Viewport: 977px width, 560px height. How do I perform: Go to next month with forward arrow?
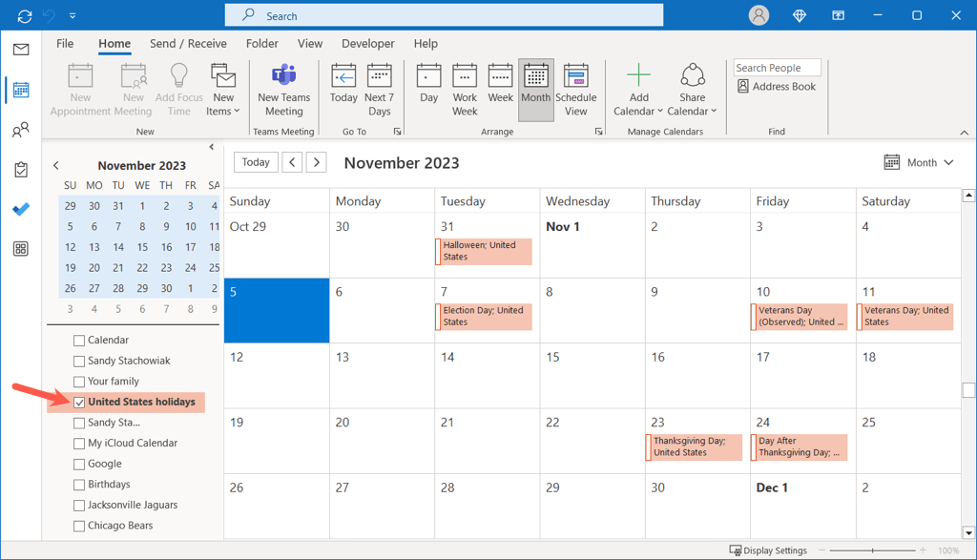pyautogui.click(x=317, y=162)
